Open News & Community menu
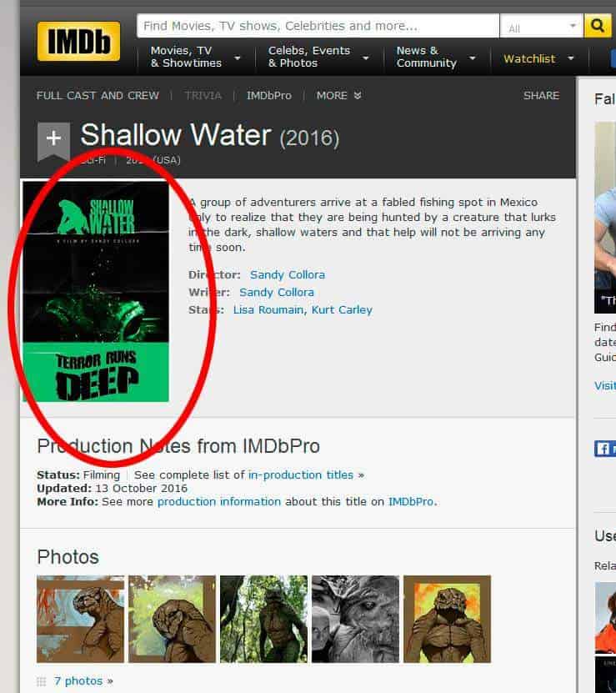The width and height of the screenshot is (616, 693). click(x=435, y=57)
